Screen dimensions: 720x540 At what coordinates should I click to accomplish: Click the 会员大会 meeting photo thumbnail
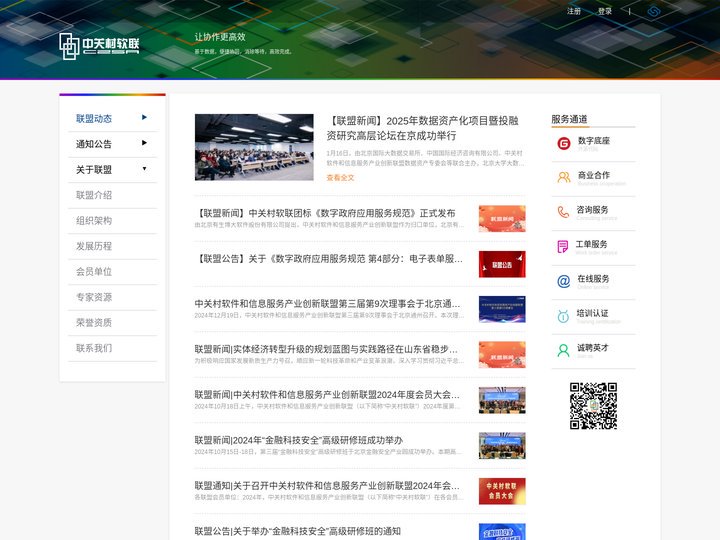click(502, 400)
